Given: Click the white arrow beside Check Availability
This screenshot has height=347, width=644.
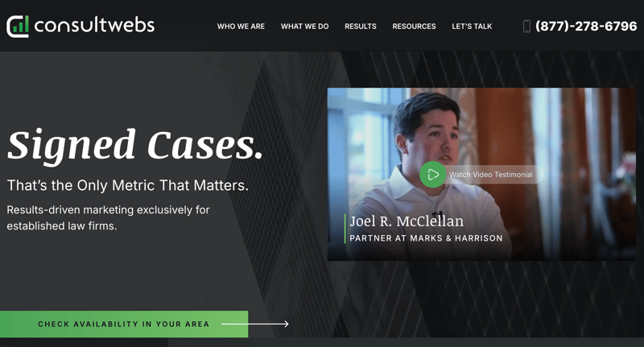Looking at the screenshot, I should 255,324.
